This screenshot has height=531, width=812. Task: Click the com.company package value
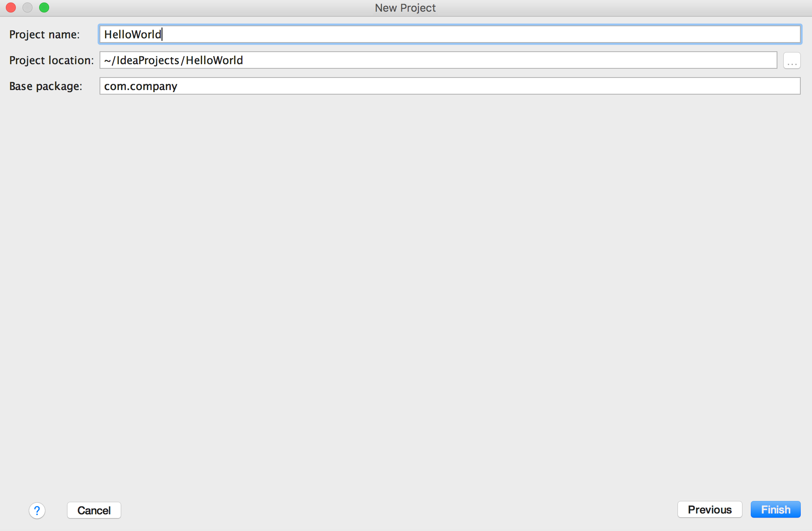[140, 86]
